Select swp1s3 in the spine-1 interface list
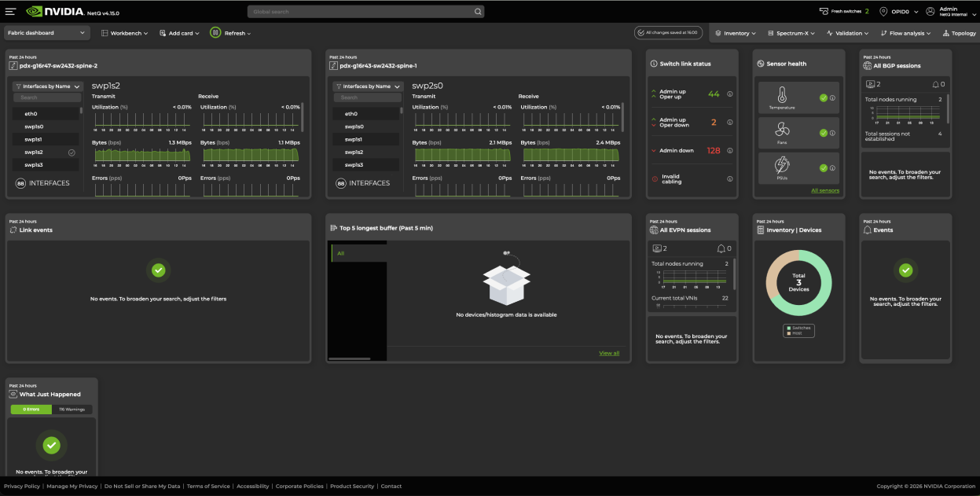980x496 pixels. (366, 165)
